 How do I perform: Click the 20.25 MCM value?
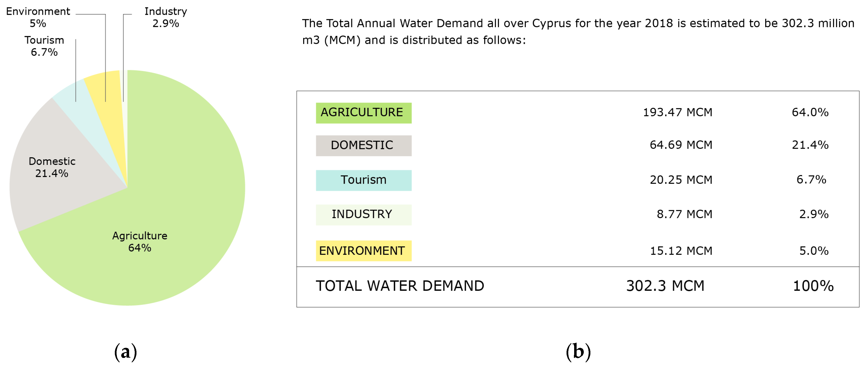[681, 180]
